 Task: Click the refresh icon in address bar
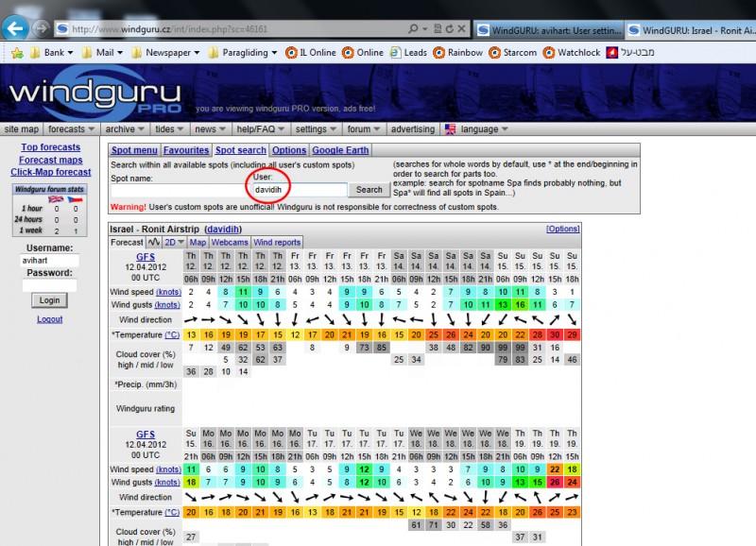[450, 29]
